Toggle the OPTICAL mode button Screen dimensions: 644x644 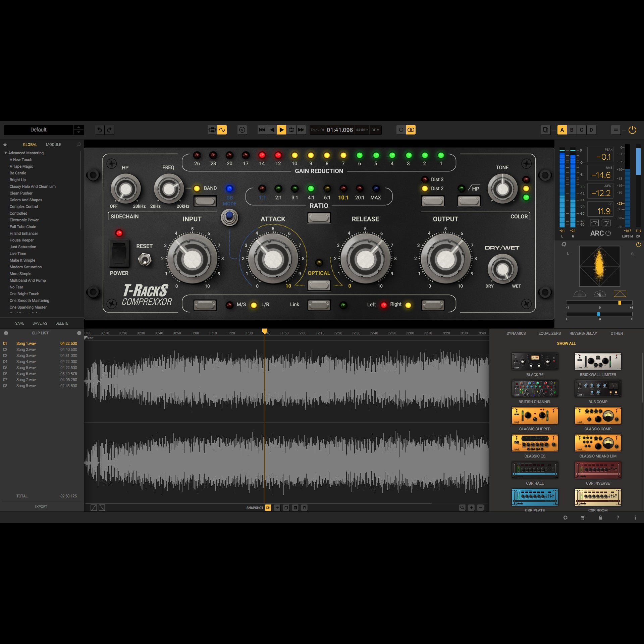[319, 285]
